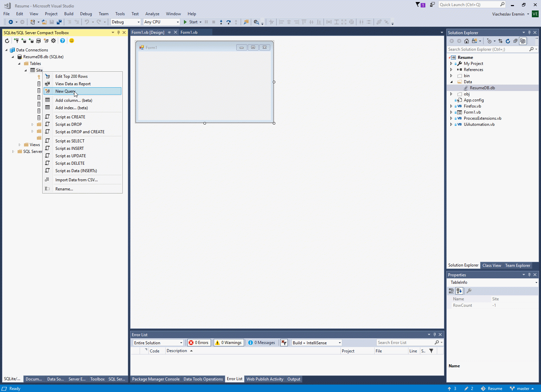Switch Properties to Categorized view
The image size is (541, 392).
click(451, 291)
